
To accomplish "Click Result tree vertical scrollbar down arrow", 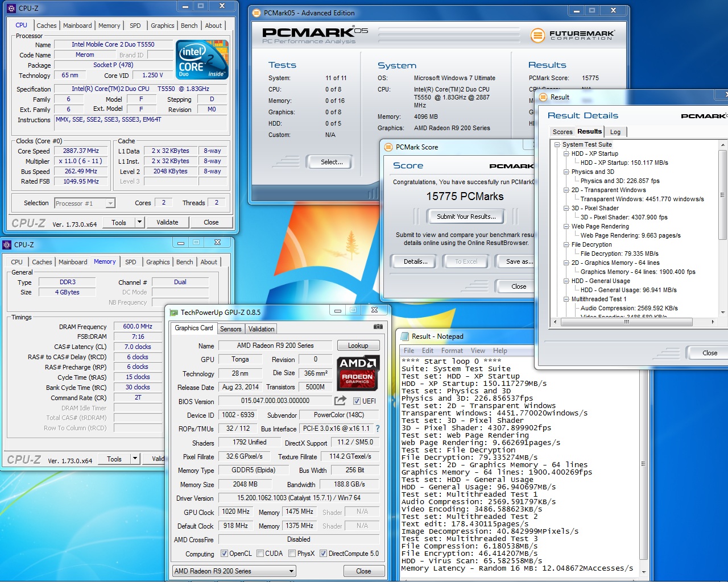I will (x=722, y=312).
